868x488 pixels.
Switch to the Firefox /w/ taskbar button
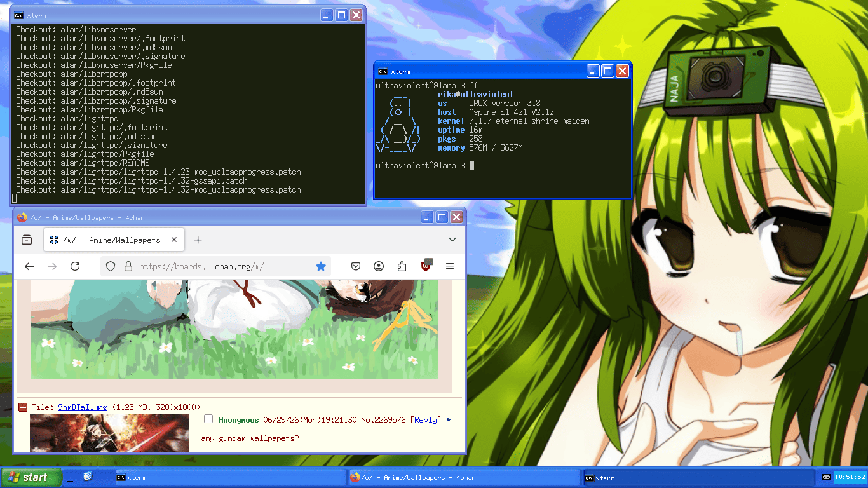coord(464,477)
